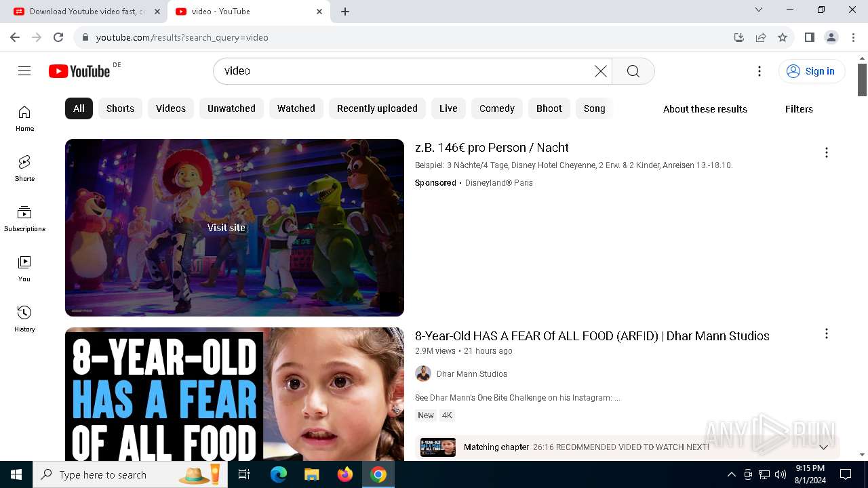
Task: Open Chrome three-dot menu
Action: (x=853, y=37)
